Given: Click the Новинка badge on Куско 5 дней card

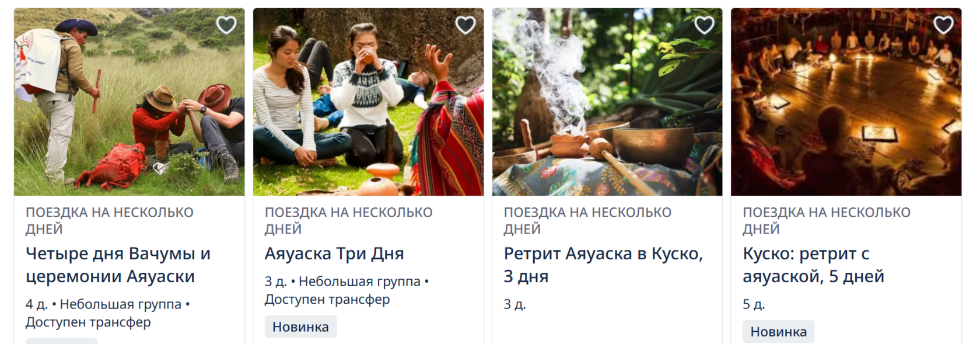Looking at the screenshot, I should click(778, 332).
